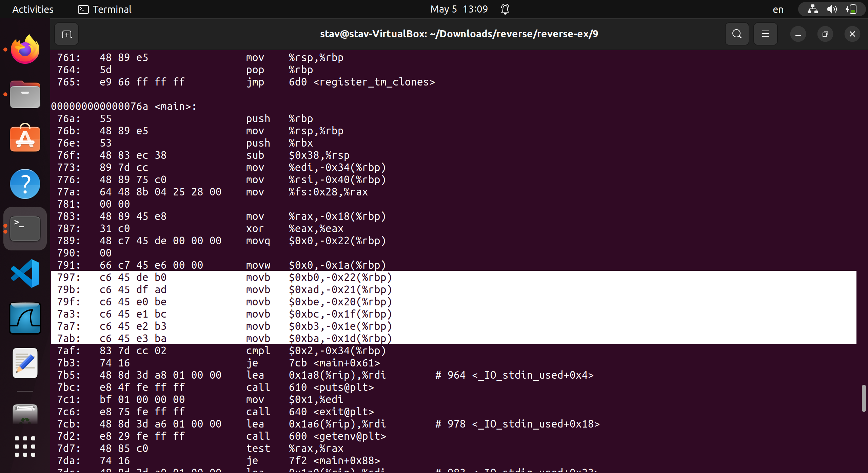Open the Activities overview
Screen dimensions: 868x473
coord(32,9)
